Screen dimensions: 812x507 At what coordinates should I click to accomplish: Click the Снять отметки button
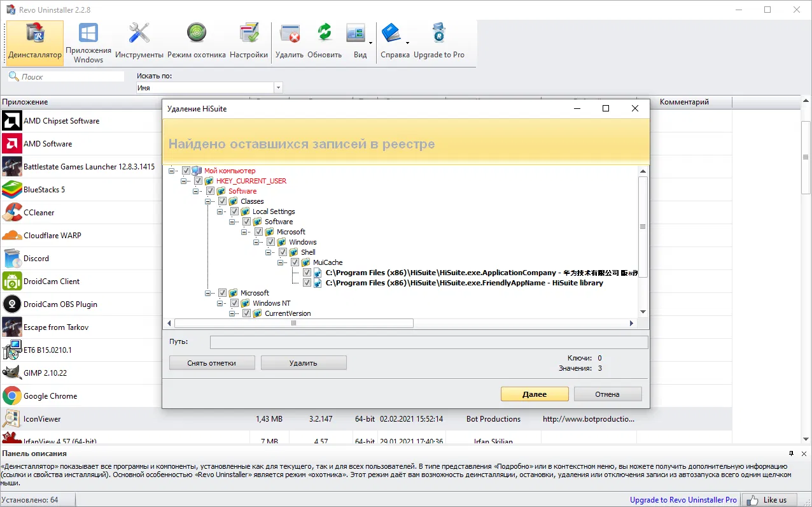pos(212,363)
